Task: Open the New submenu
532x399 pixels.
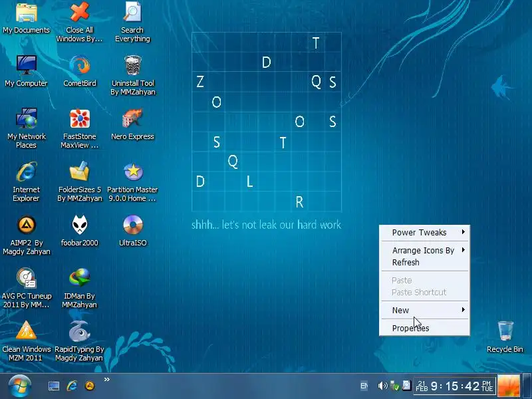Action: click(425, 310)
